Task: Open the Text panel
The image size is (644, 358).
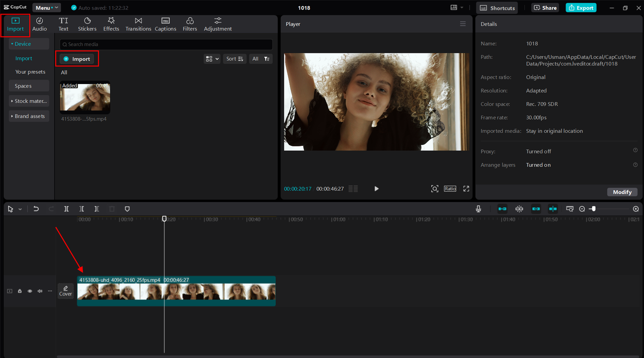Action: (63, 24)
